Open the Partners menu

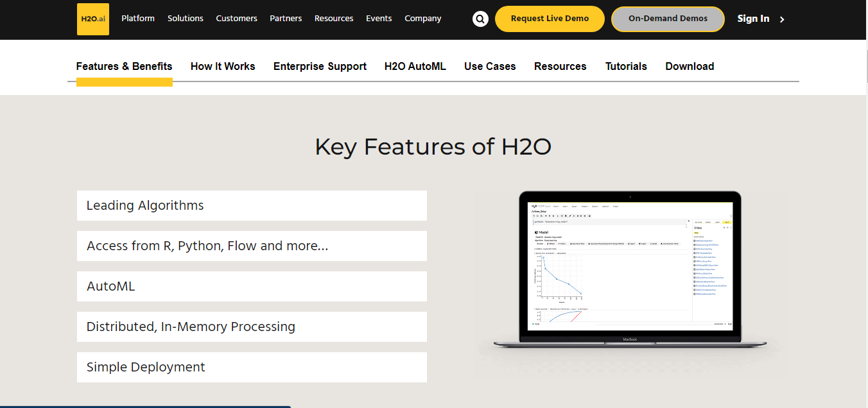286,19
